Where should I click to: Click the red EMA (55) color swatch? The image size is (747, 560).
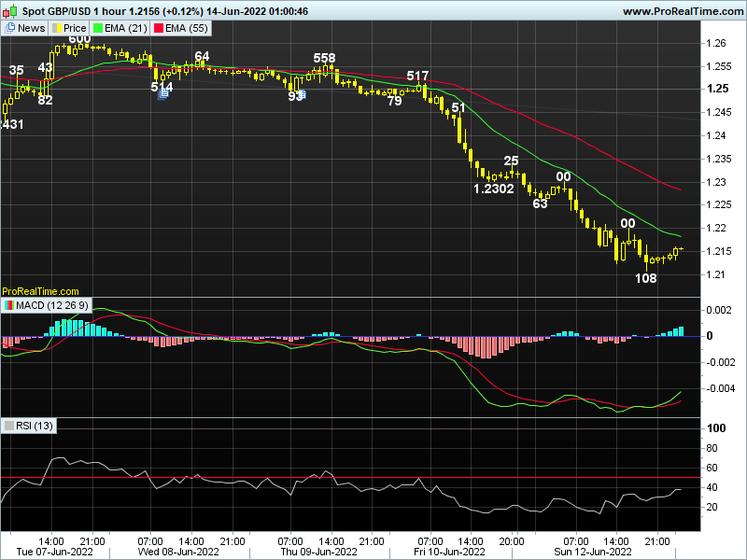[160, 28]
